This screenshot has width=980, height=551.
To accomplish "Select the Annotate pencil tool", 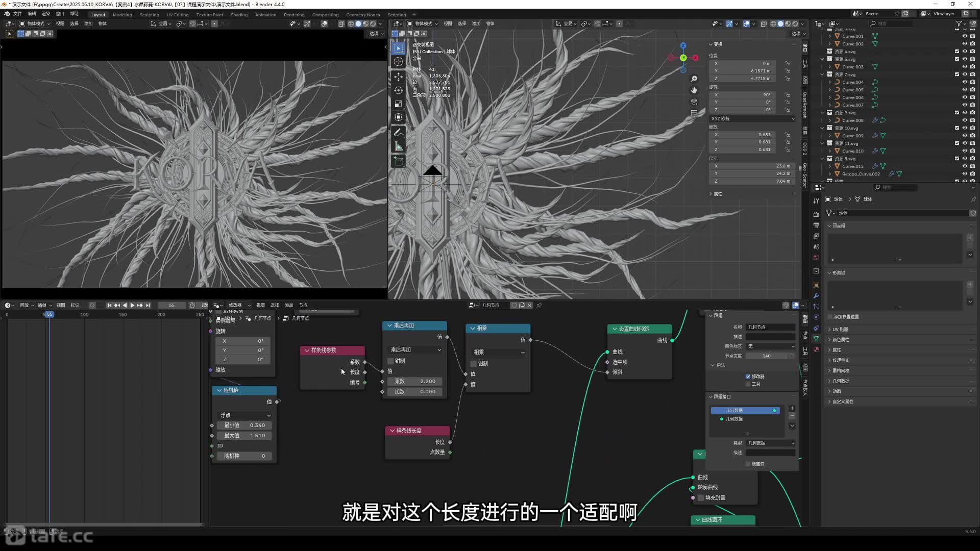I will (399, 133).
